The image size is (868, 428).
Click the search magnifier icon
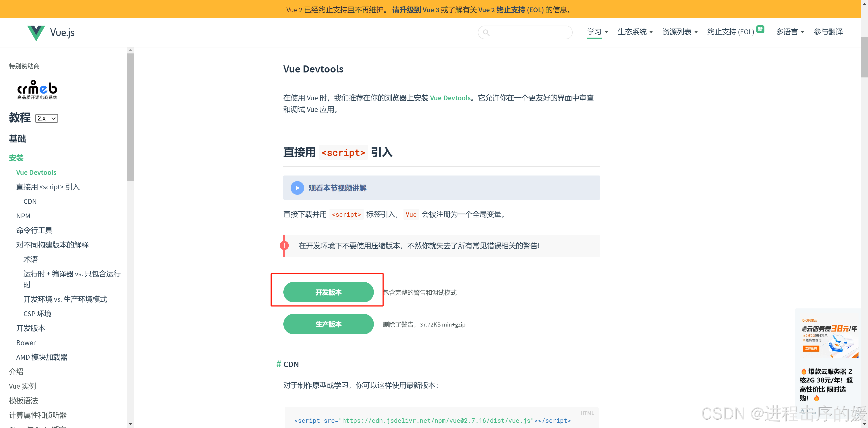(486, 33)
